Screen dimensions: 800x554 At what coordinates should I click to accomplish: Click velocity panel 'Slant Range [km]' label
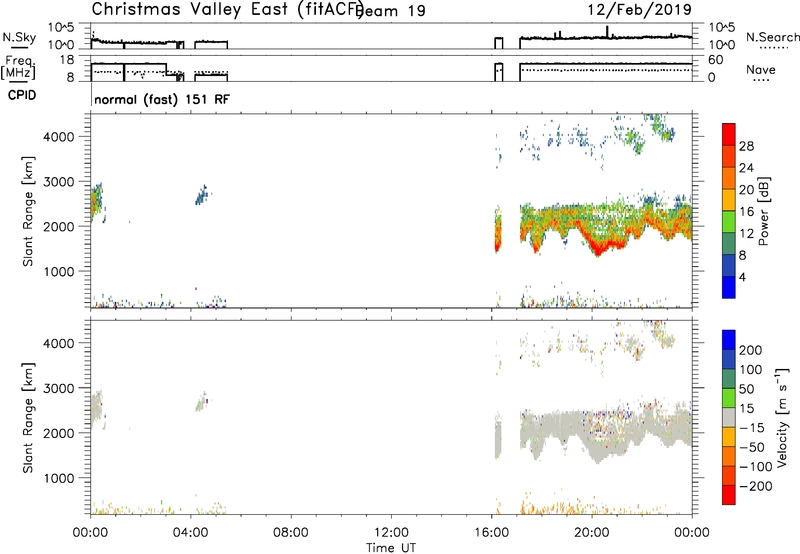pyautogui.click(x=28, y=417)
